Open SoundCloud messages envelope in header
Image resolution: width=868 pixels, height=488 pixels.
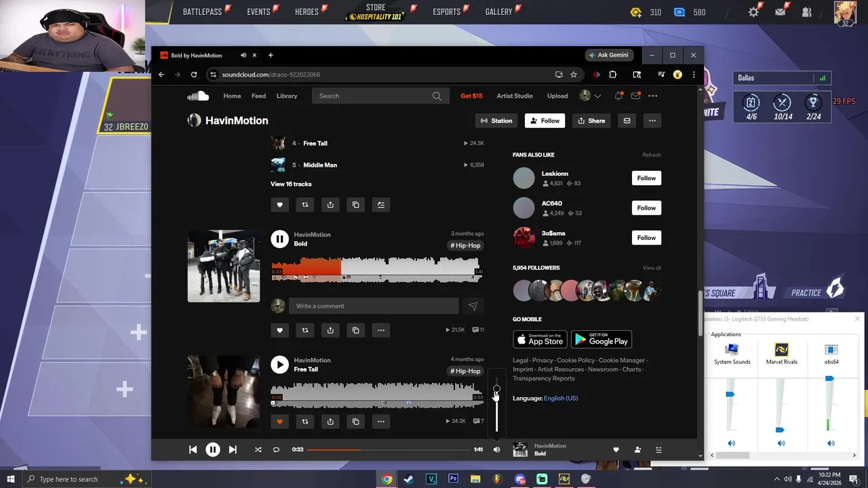coord(635,96)
